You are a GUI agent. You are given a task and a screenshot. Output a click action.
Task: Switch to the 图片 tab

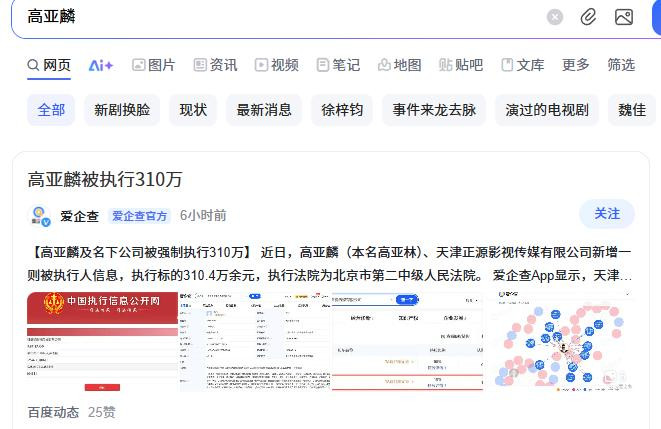pos(153,65)
